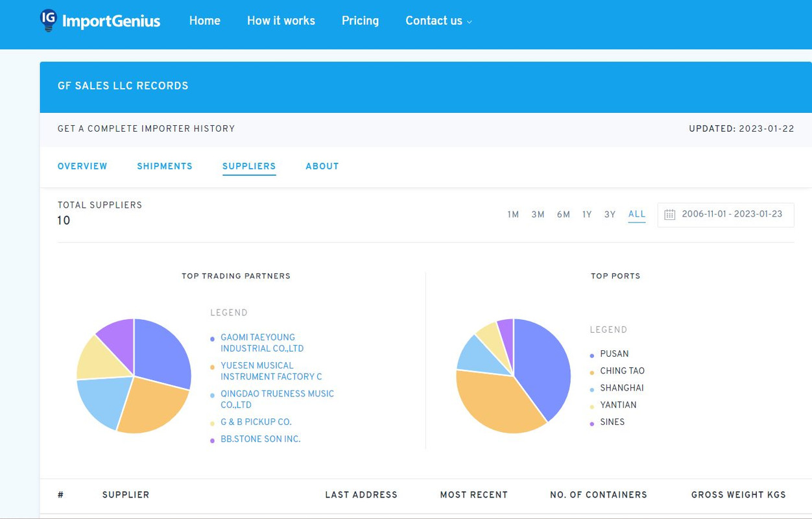Open the calendar icon in date range field

coord(670,215)
